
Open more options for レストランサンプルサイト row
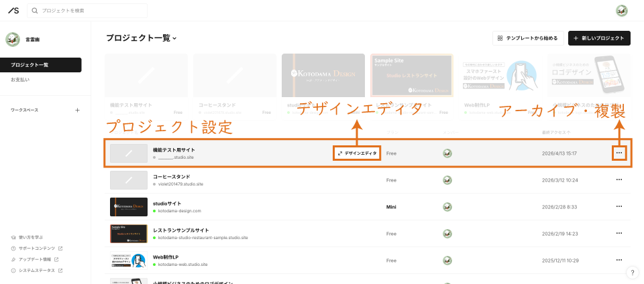click(x=619, y=233)
